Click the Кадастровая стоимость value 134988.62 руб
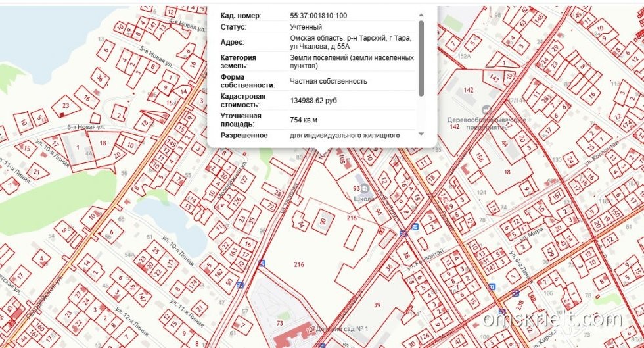644x348 pixels. (313, 101)
